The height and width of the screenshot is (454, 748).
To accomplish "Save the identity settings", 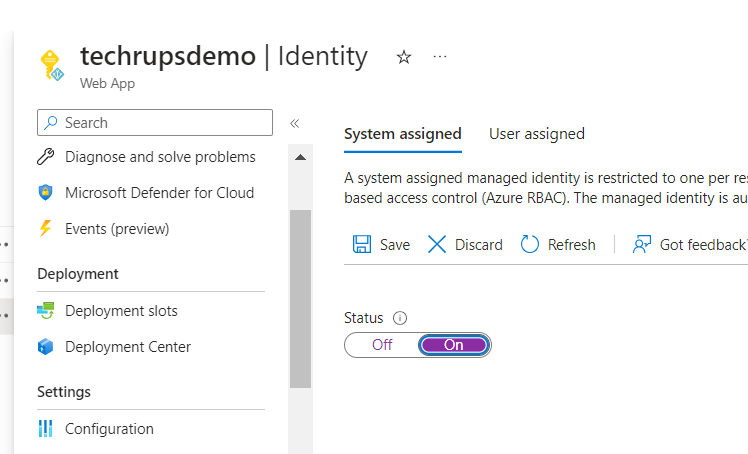I will pos(382,245).
